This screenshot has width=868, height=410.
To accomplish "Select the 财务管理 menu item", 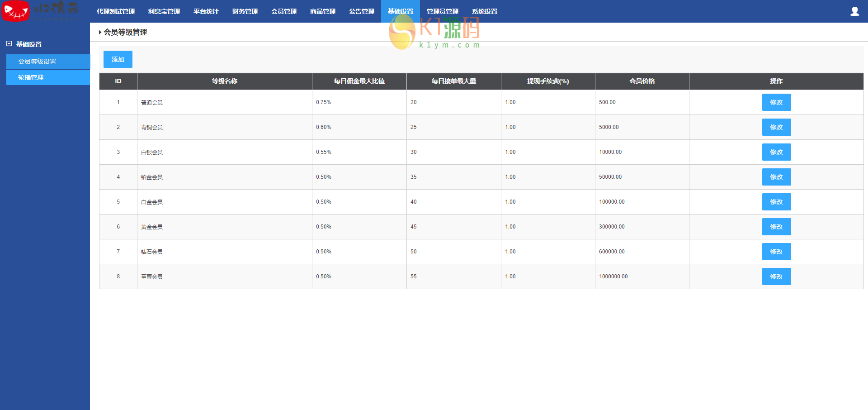I will coord(245,11).
